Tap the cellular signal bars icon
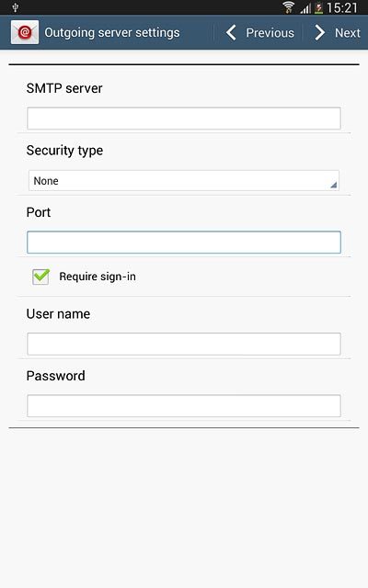This screenshot has height=588, width=368. pos(305,8)
